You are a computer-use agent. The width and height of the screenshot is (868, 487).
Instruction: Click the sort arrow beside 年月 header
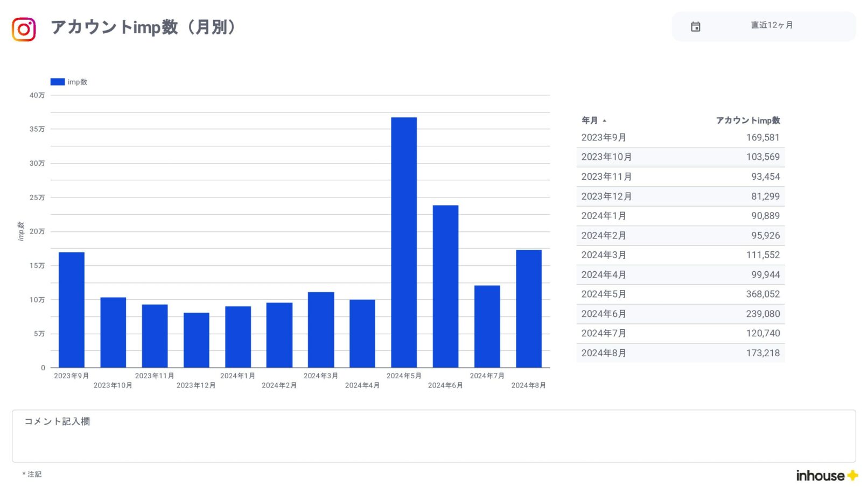(605, 121)
